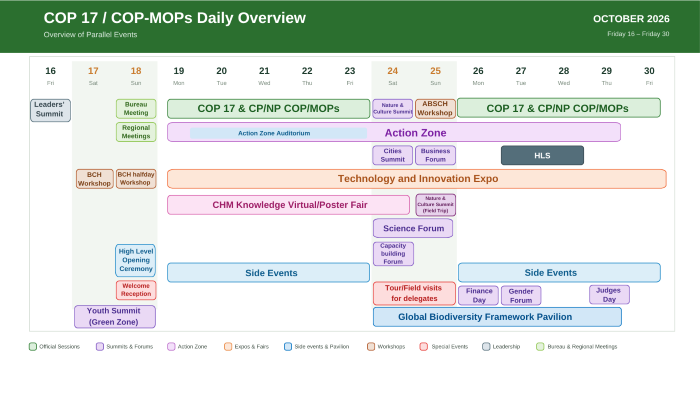Open the Welcome Reception event
Screen dimensions: 700x394
coord(136,290)
